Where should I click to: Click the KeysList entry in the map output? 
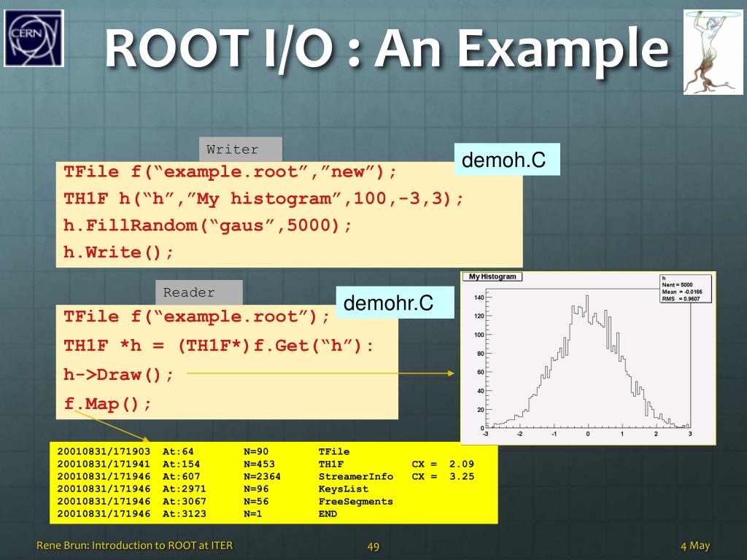pyautogui.click(x=344, y=489)
